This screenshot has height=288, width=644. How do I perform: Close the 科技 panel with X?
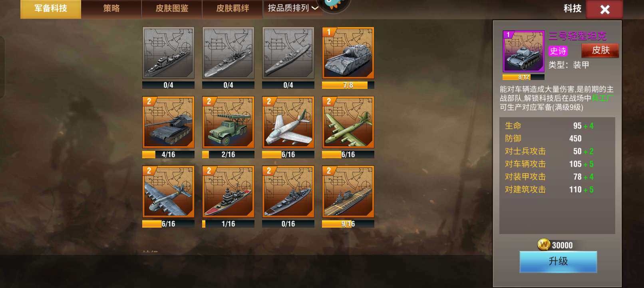[x=604, y=9]
